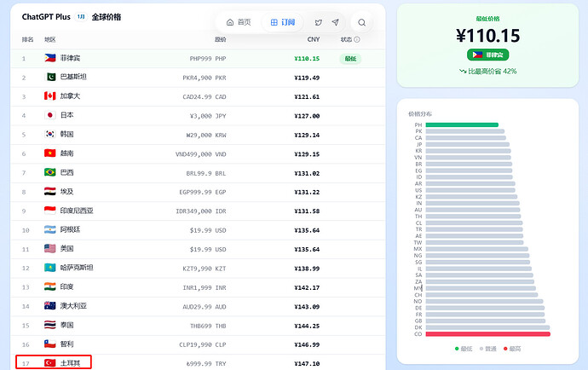588x370 pixels.
Task: Click the price ¥131.22 for Egypt
Action: (307, 192)
